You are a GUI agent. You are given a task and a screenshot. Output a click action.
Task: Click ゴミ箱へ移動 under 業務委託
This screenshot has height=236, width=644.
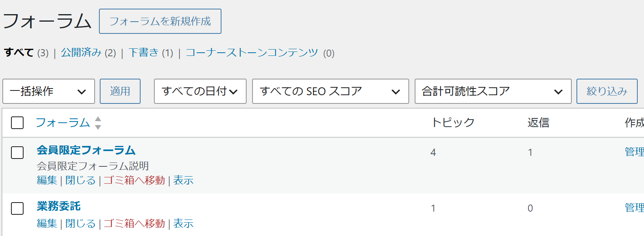click(x=134, y=223)
